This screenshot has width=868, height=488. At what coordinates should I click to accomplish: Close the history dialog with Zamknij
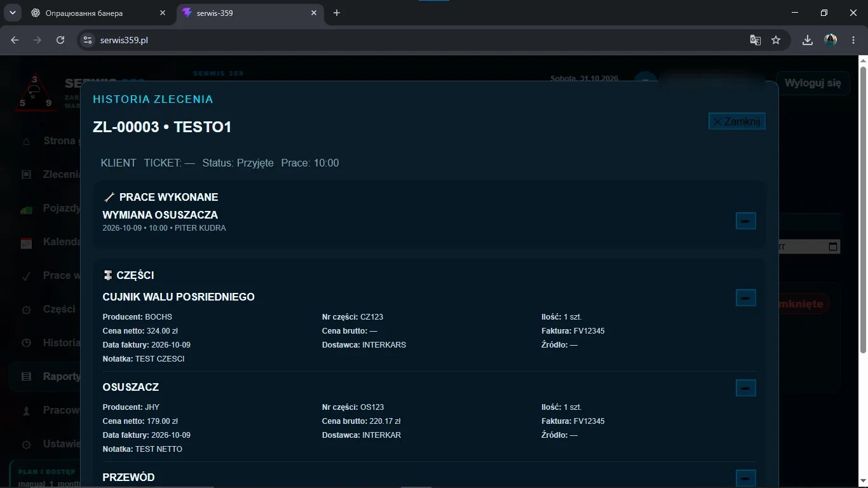click(736, 121)
